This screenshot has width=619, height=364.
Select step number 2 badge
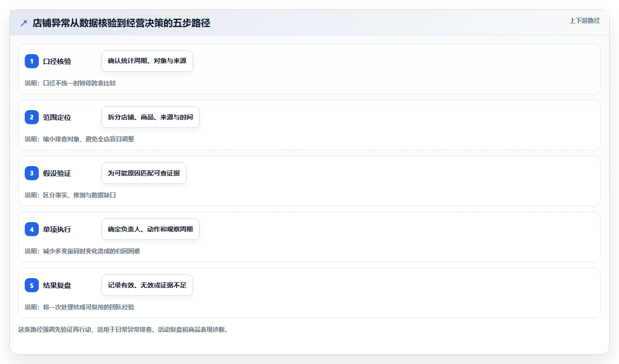32,117
